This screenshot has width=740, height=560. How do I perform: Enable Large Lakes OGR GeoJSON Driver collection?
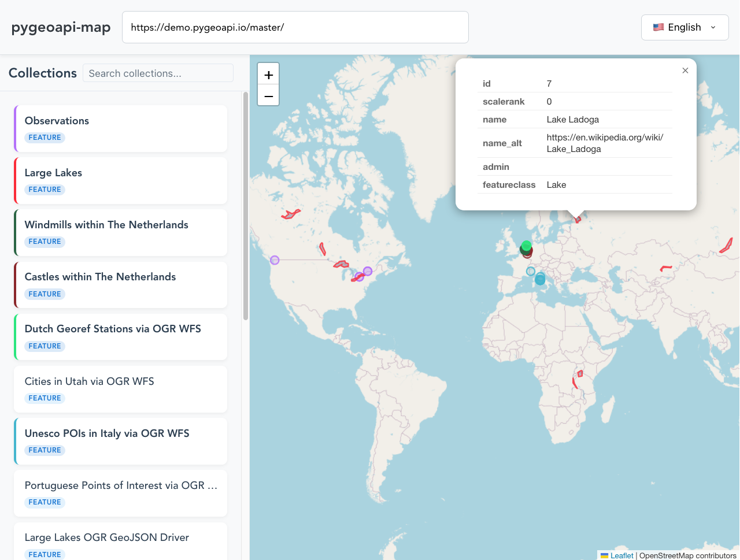pos(120,542)
